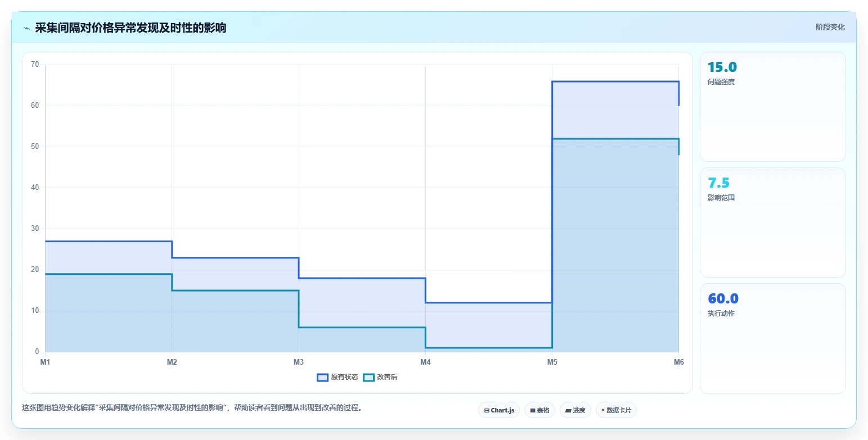The height and width of the screenshot is (440, 868).
Task: Click the 影响范围 label
Action: click(x=721, y=198)
